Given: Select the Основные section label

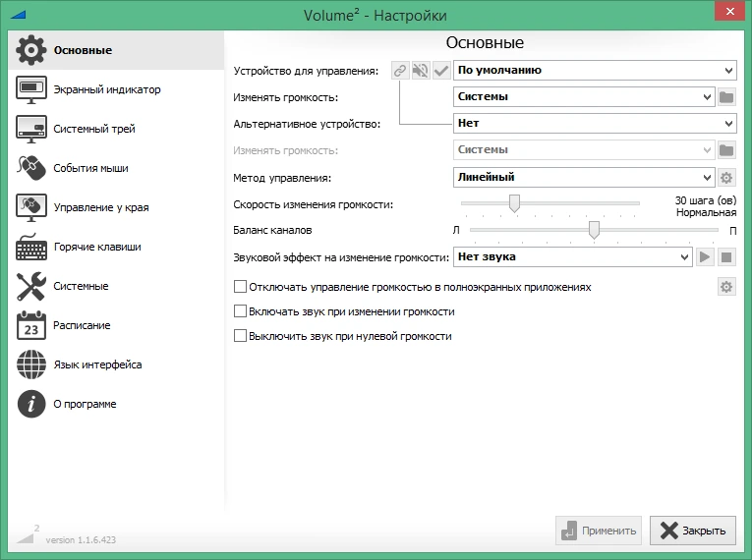Looking at the screenshot, I should click(x=83, y=50).
